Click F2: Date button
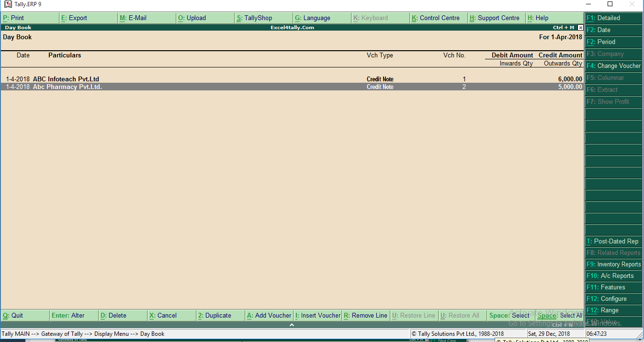Screen dimensions: 644x342 (613, 30)
